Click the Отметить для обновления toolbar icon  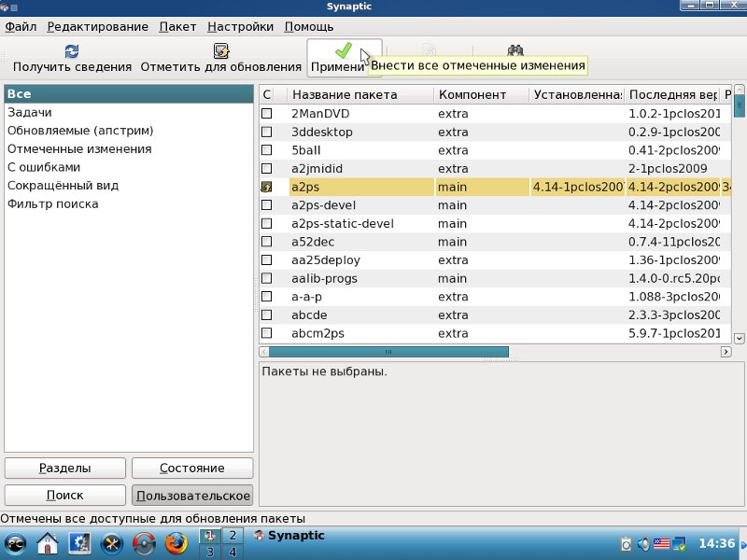coord(221,52)
